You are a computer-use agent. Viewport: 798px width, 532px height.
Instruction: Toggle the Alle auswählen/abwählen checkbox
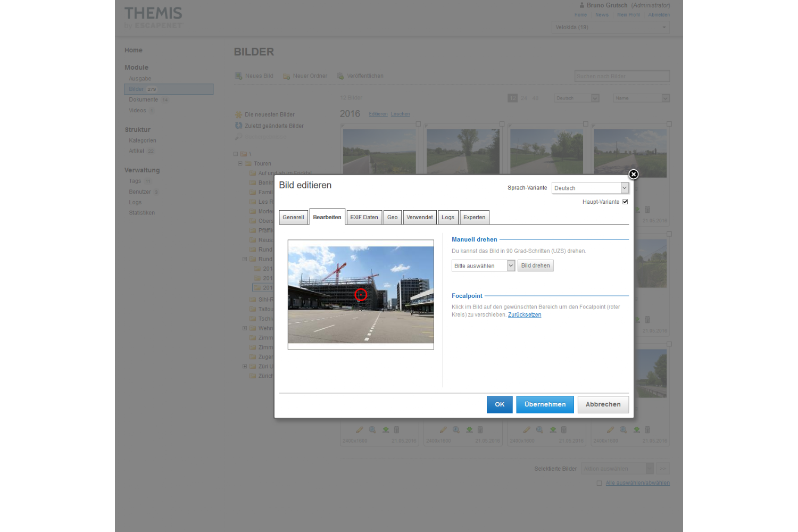(x=600, y=483)
